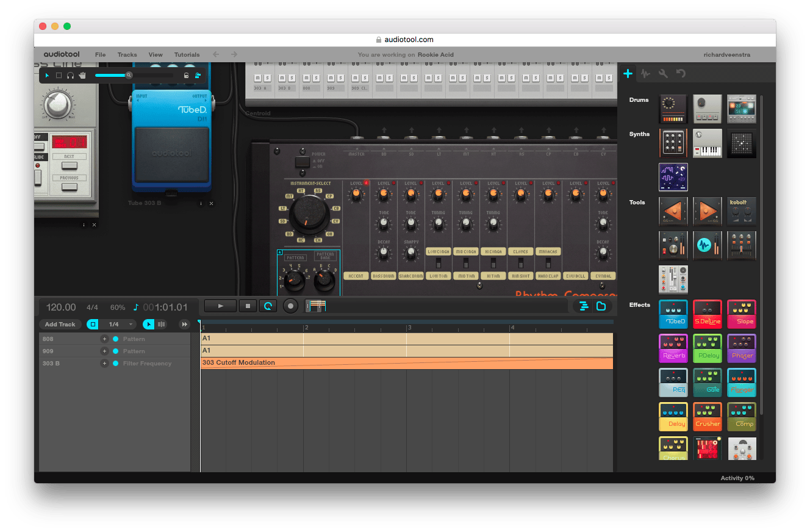Open the Tutorials menu
Image resolution: width=810 pixels, height=532 pixels.
tap(187, 54)
